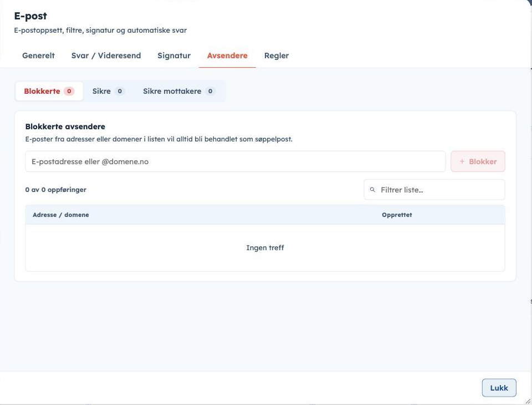Select the Avsendere tab
The height and width of the screenshot is (405, 532).
click(x=227, y=55)
